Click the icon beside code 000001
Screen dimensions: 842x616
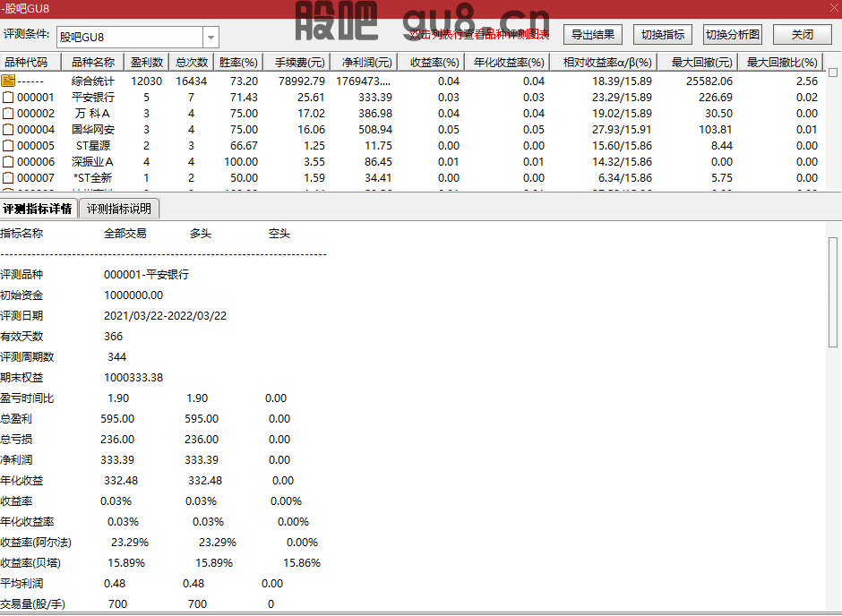pyautogui.click(x=8, y=97)
